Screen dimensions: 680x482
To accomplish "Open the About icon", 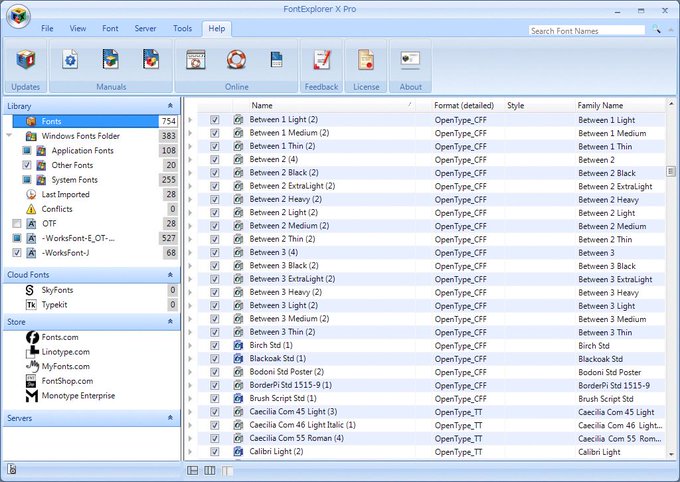I will coord(410,59).
